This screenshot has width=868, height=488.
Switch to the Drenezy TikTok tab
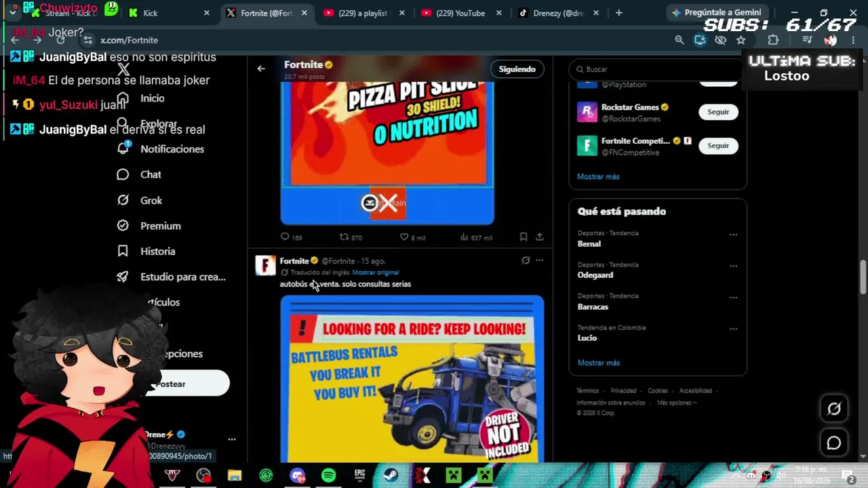pos(558,13)
